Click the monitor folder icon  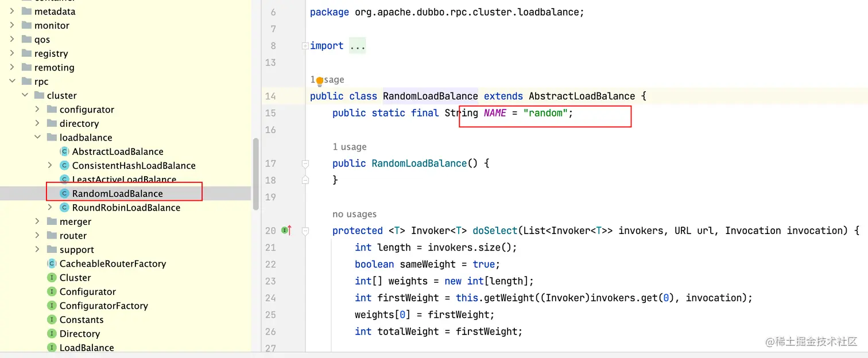(x=26, y=25)
